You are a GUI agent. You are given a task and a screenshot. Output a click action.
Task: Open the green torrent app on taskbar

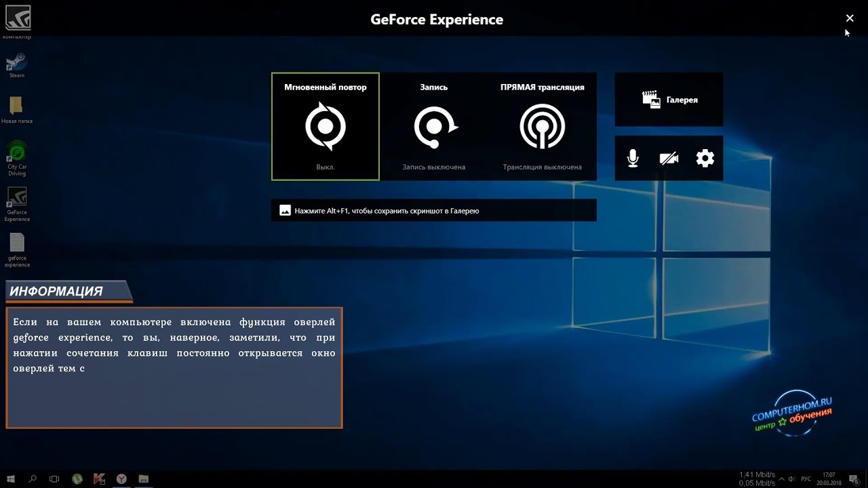coord(77,479)
